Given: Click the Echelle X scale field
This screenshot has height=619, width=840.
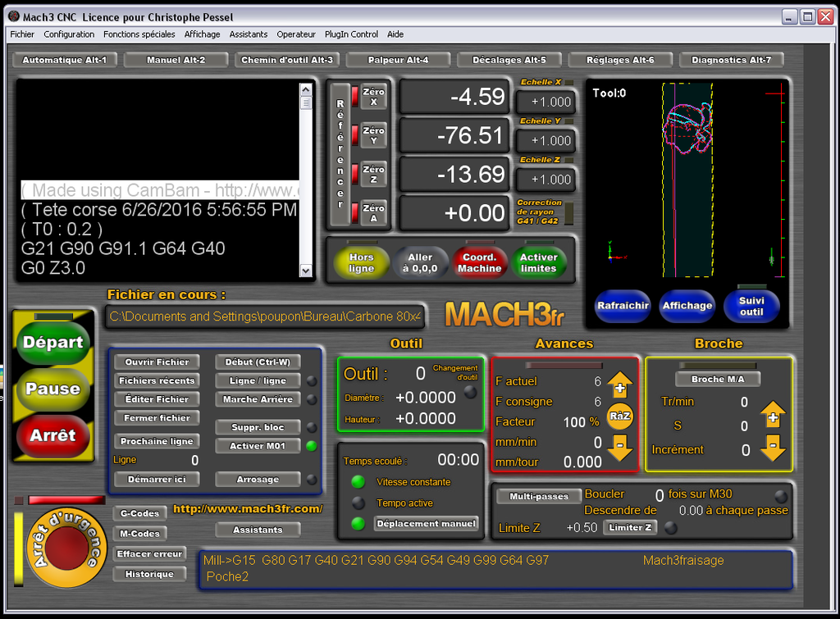Looking at the screenshot, I should (546, 102).
